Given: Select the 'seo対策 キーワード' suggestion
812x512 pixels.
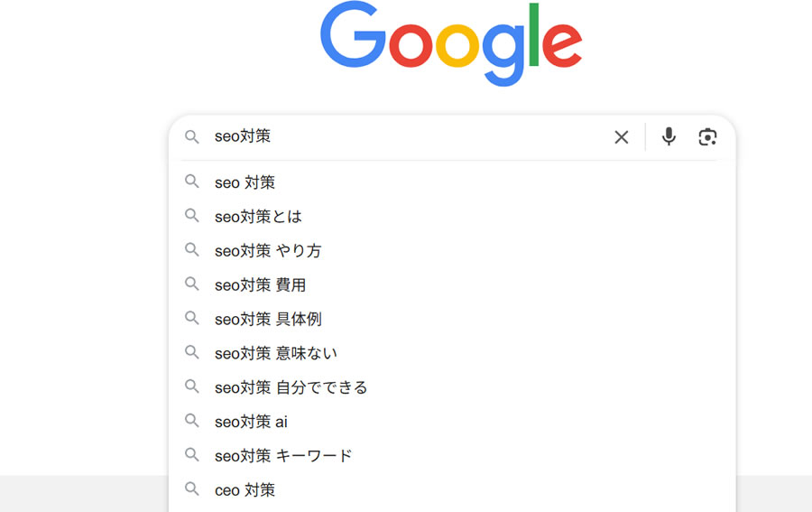Looking at the screenshot, I should (452, 456).
